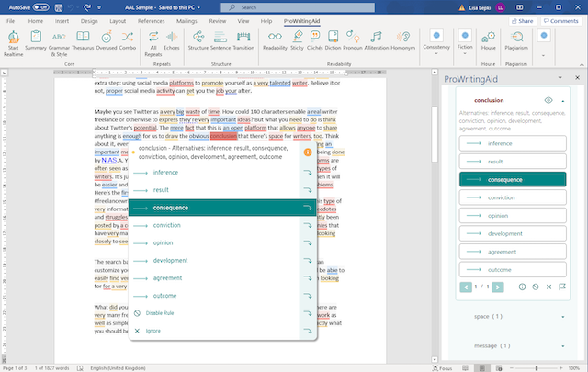This screenshot has width=588, height=372.
Task: Run the Diction report
Action: click(x=333, y=40)
